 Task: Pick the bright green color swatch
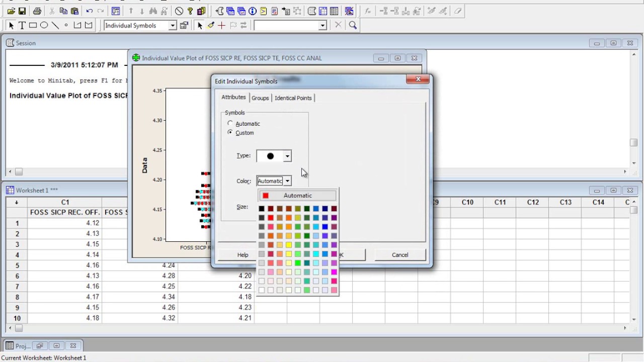click(298, 263)
